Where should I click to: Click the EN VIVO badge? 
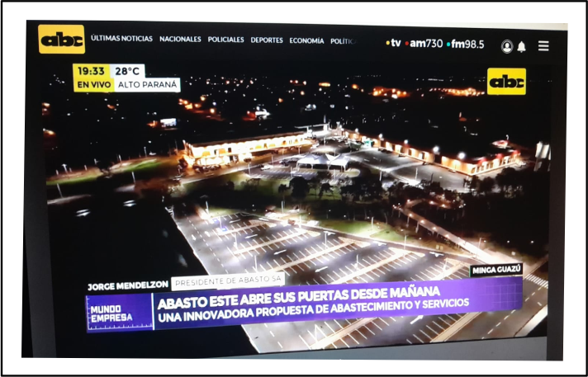point(93,85)
